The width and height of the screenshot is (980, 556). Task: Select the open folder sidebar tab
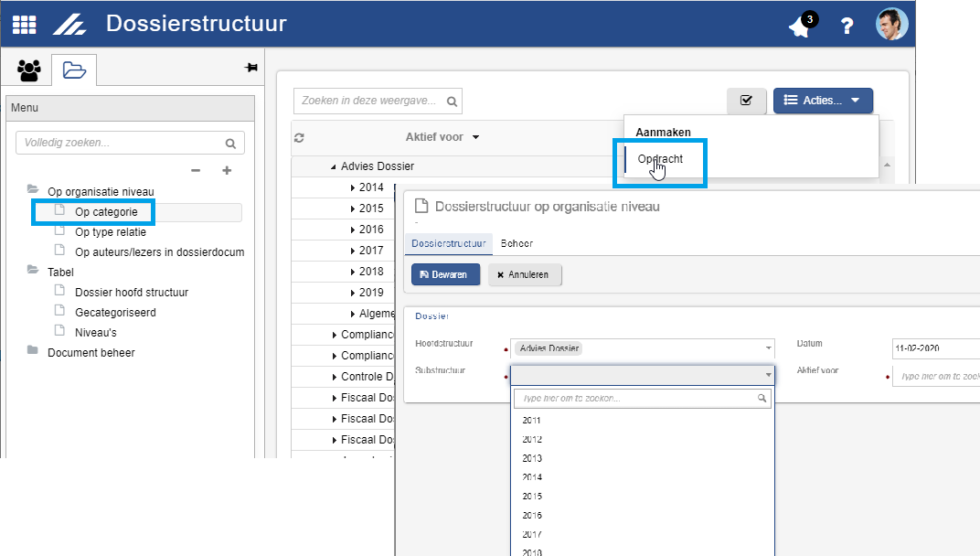(74, 70)
